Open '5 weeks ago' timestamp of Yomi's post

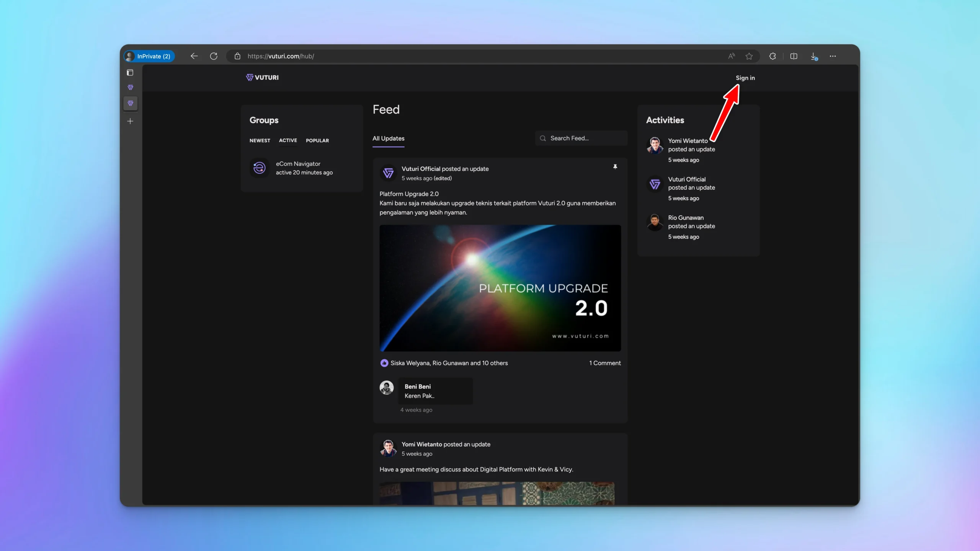coord(417,454)
